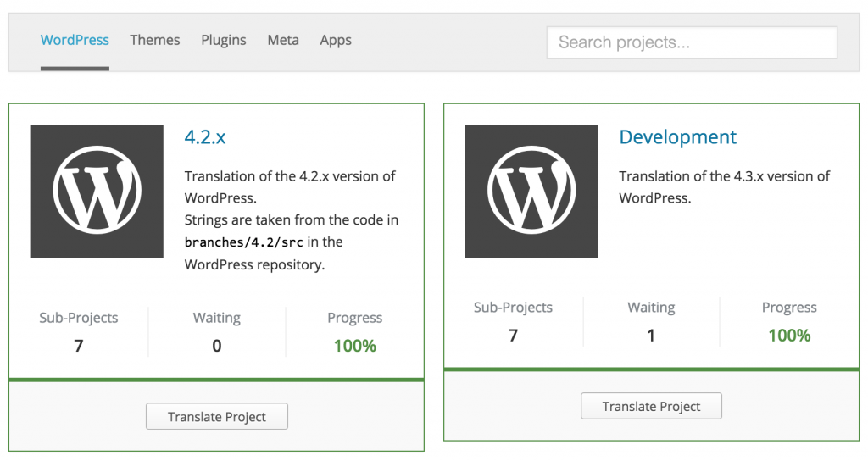Click the Sub-Projects label on the 4.2.x card
The height and width of the screenshot is (461, 868).
point(79,318)
